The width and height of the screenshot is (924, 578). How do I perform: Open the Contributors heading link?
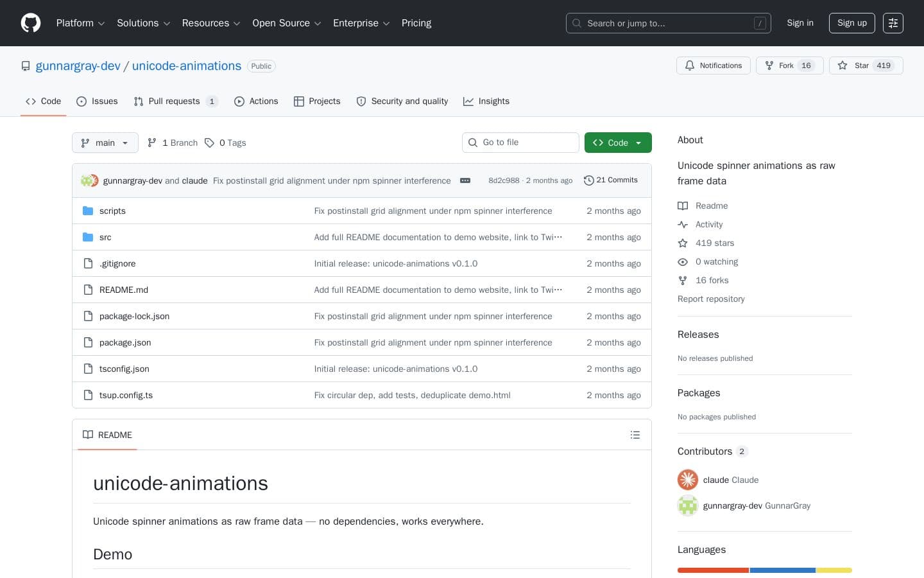[x=712, y=451]
